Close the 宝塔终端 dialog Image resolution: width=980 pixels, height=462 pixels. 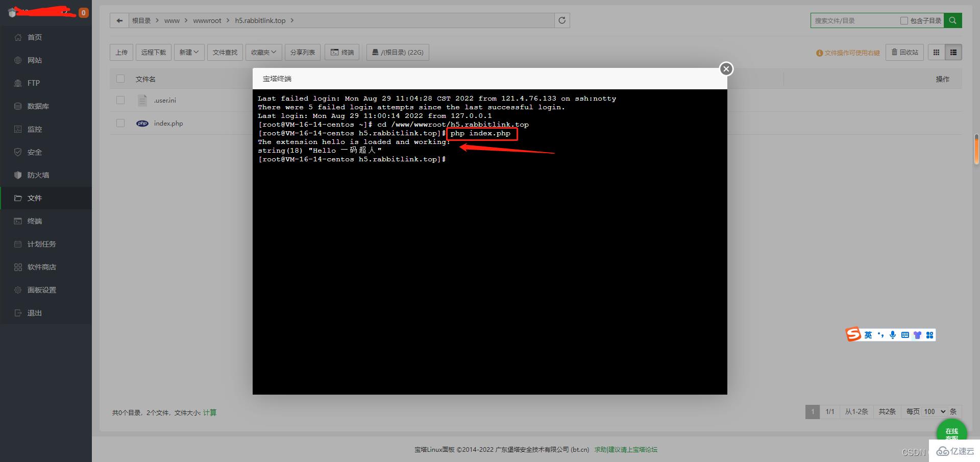tap(726, 69)
